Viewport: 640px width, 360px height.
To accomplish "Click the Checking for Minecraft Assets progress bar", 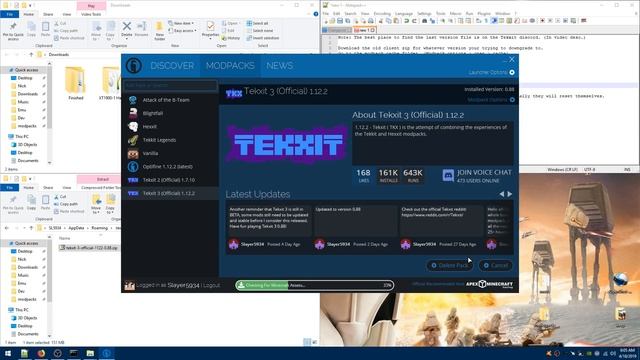I will pyautogui.click(x=314, y=285).
